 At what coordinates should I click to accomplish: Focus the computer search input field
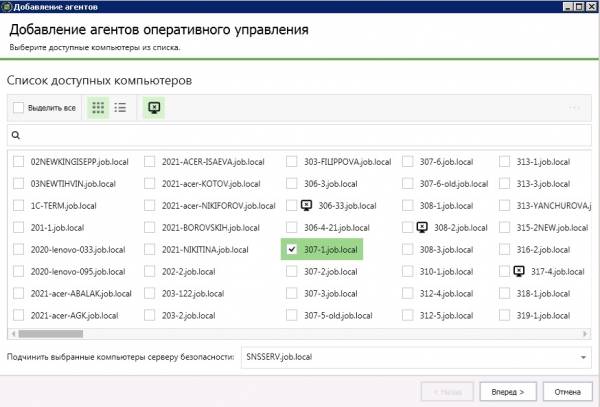pos(300,134)
